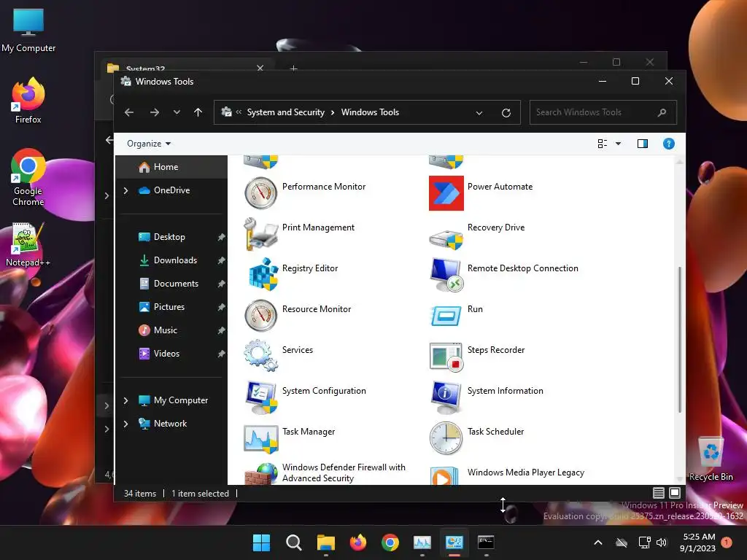Show hidden breadcrumb path chevrons
Viewport: 747px width, 560px height.
239,112
